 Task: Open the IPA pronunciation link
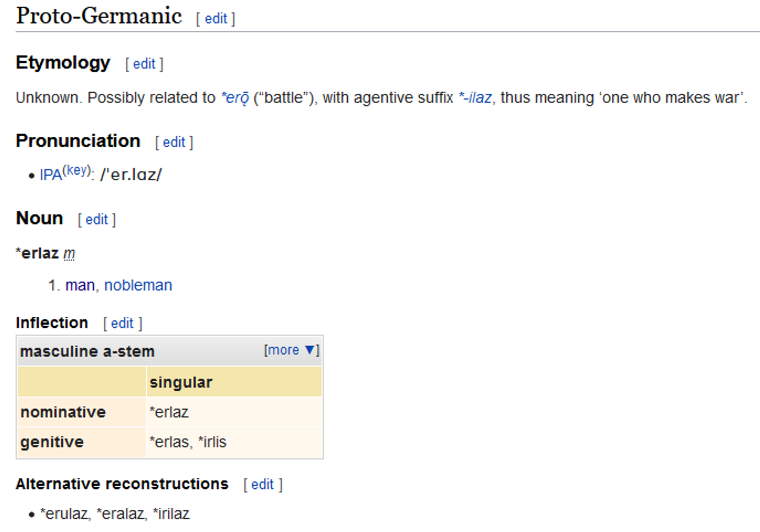[x=51, y=175]
